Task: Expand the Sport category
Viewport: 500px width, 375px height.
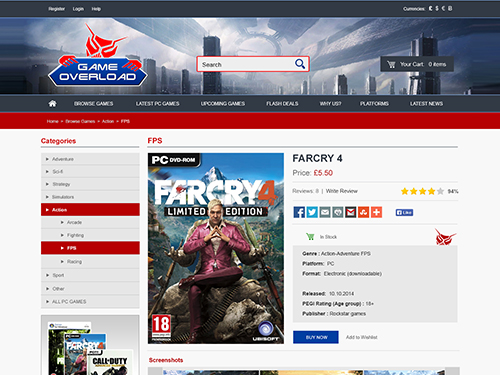Action: click(90, 275)
